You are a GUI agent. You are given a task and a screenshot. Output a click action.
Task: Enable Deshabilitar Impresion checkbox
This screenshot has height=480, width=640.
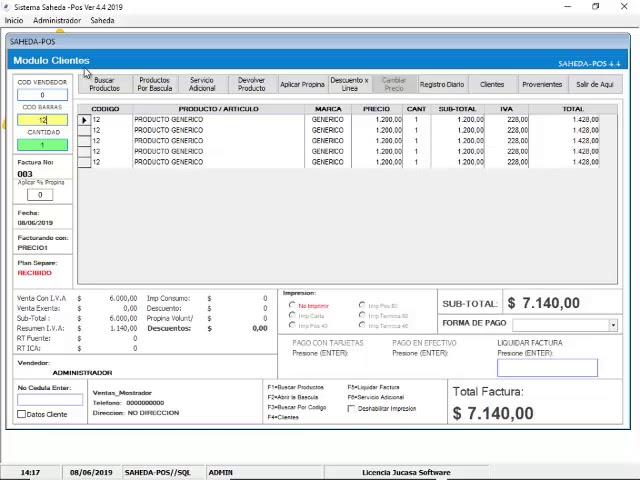click(x=351, y=409)
